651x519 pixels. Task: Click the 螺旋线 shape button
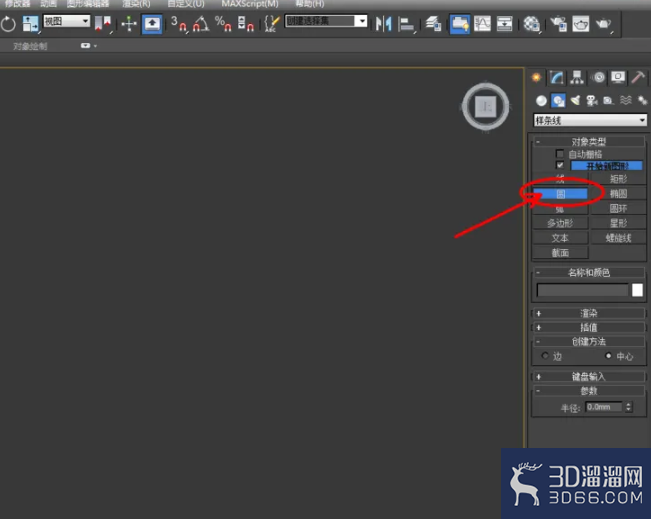pyautogui.click(x=618, y=238)
